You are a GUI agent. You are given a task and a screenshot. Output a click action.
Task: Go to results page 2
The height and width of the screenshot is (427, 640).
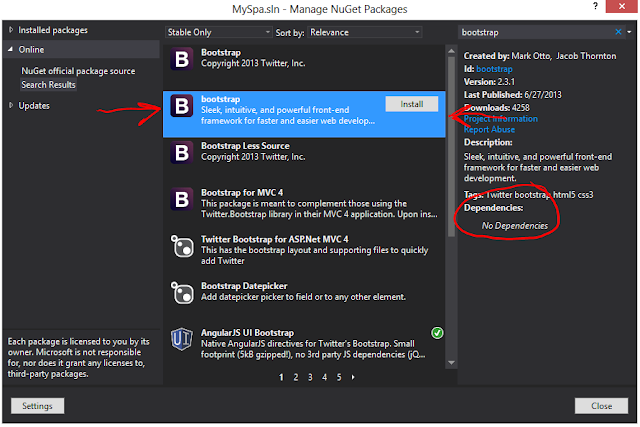click(x=296, y=377)
